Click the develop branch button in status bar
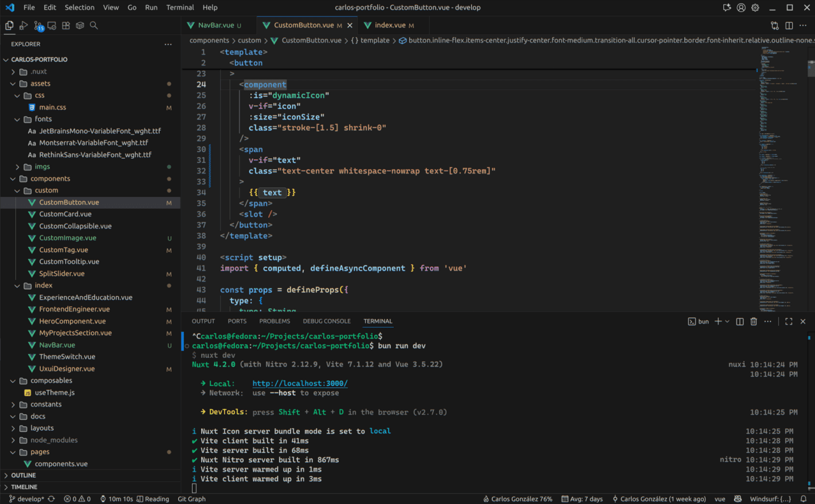 click(x=27, y=499)
